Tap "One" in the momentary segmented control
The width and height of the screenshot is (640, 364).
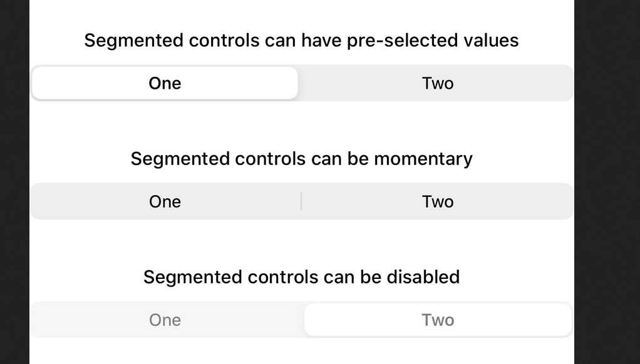pyautogui.click(x=164, y=201)
